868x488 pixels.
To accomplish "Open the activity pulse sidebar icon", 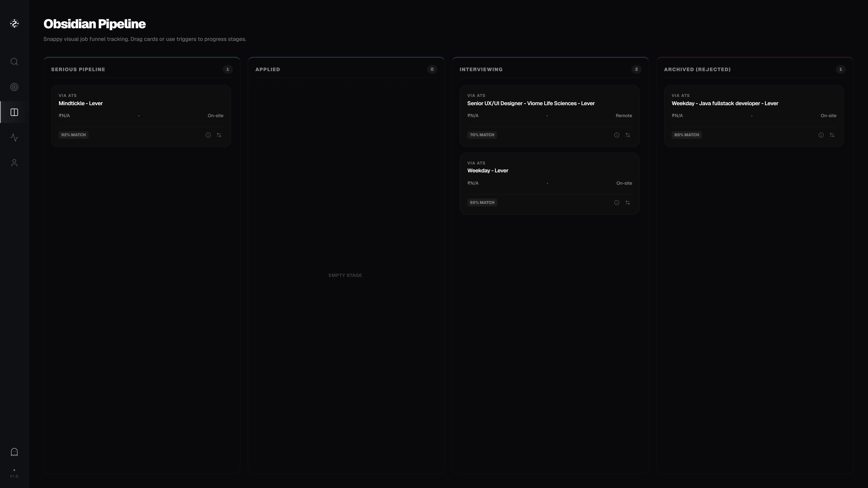I will click(14, 137).
